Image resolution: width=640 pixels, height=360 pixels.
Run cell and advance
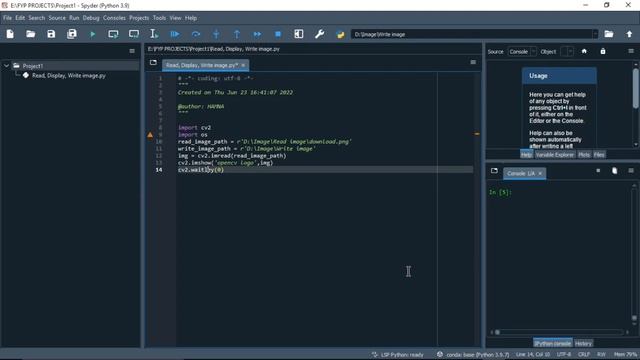pos(134,34)
